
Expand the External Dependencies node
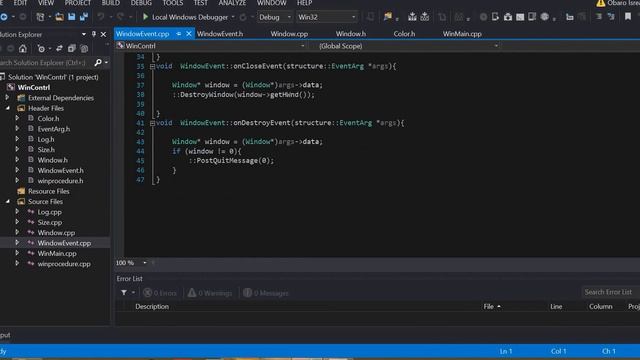7,98
